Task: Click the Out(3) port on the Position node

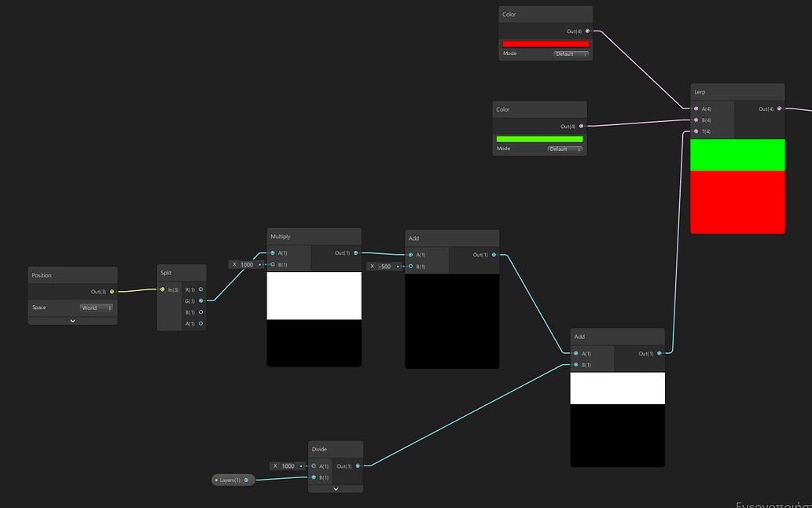Action: (112, 291)
